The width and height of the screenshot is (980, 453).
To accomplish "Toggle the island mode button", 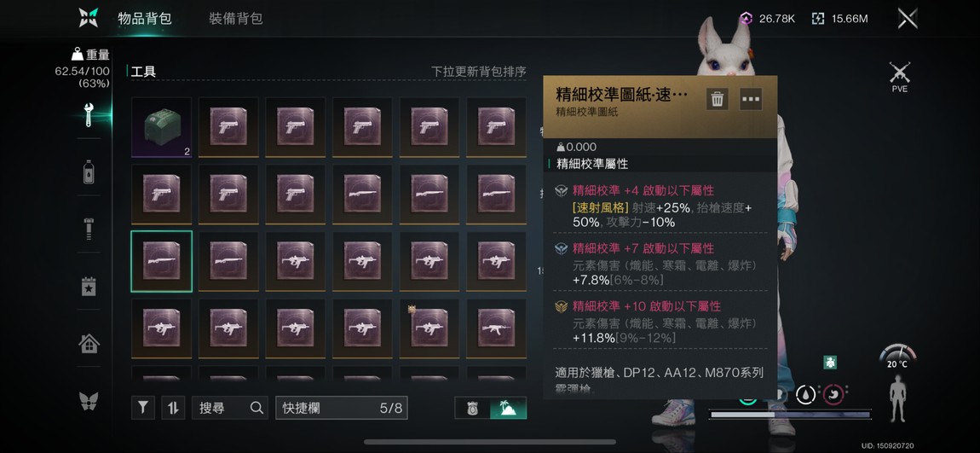I will [x=509, y=408].
